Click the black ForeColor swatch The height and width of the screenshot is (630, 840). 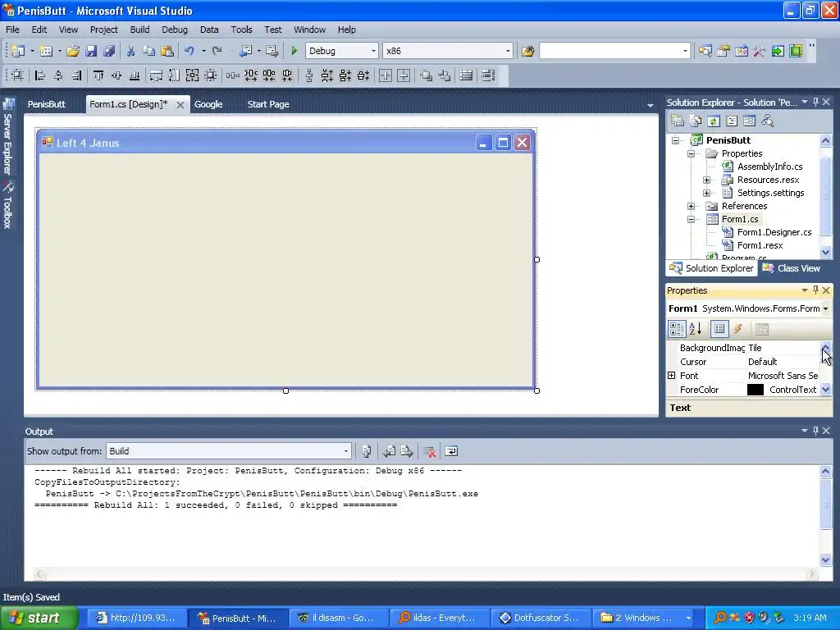(756, 390)
